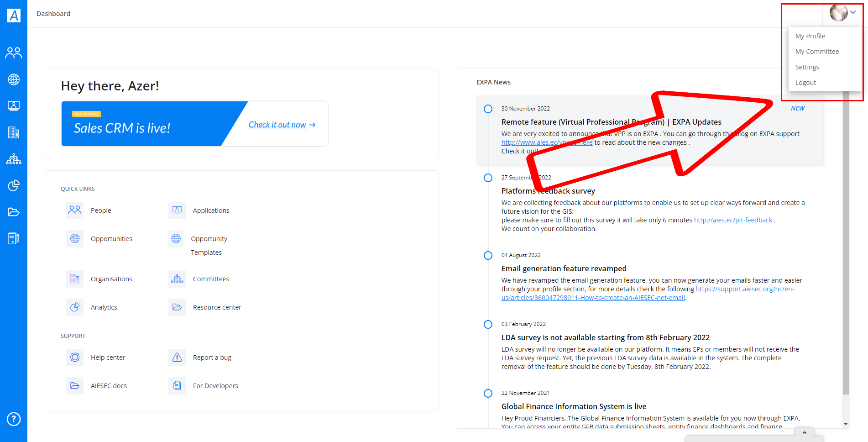
Task: Click Platforms feedback survey headline
Action: pos(548,191)
